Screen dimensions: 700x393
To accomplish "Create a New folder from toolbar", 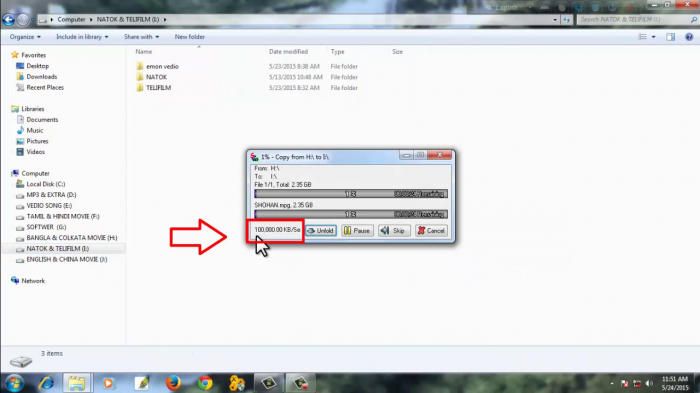I will pyautogui.click(x=190, y=37).
